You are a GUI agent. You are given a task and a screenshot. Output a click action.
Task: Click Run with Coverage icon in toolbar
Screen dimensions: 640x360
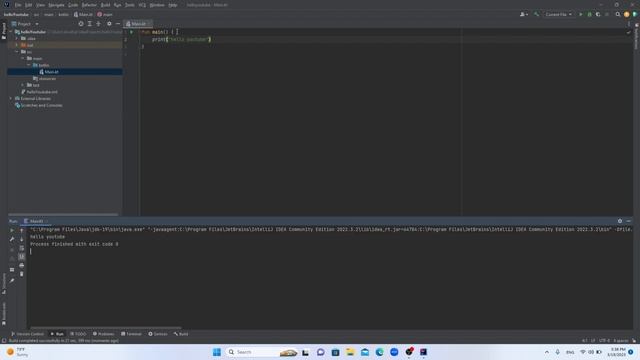click(x=598, y=14)
